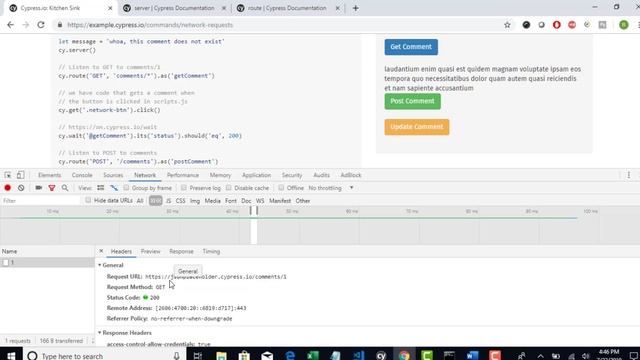Tick the Hide data URLs checkbox
The width and height of the screenshot is (640, 360).
(88, 200)
